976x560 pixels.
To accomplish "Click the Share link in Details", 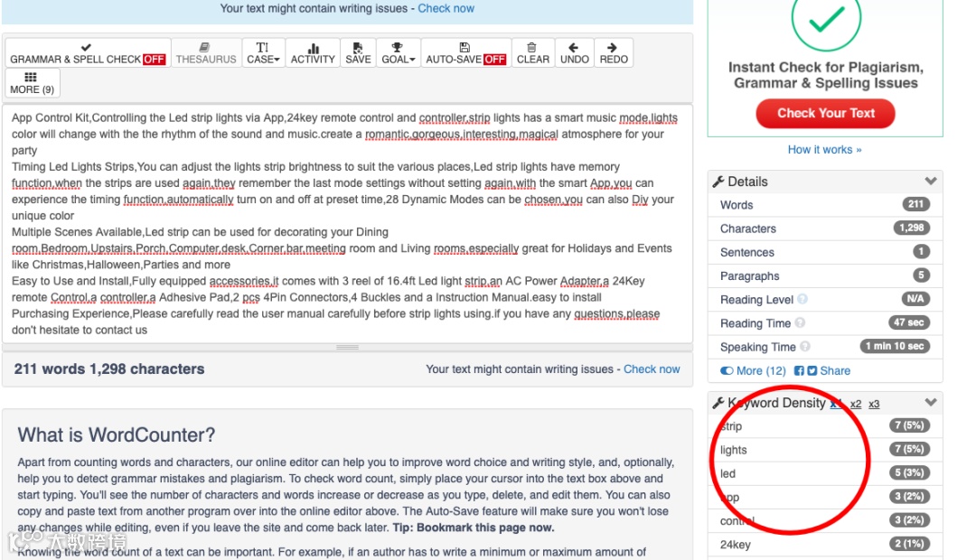I will coord(835,371).
